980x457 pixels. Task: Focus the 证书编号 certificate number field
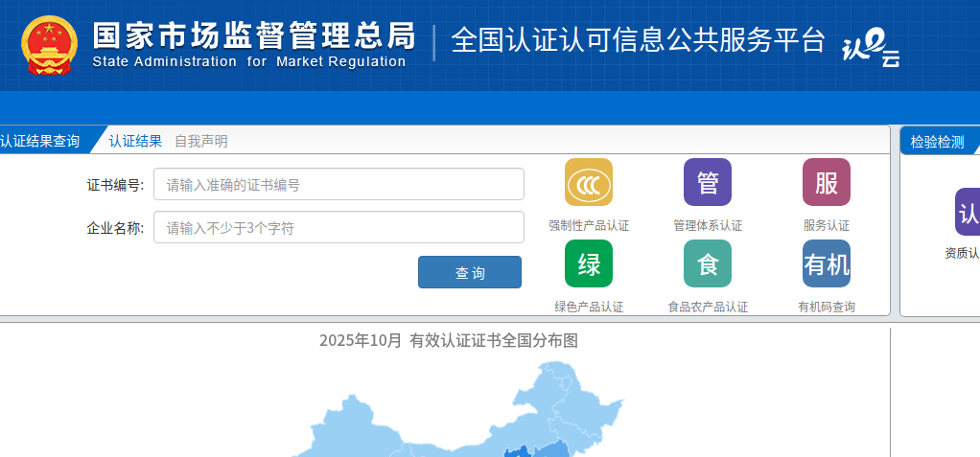coord(338,184)
